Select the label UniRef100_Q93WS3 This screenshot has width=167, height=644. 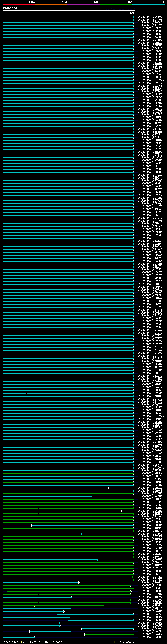[150, 51]
